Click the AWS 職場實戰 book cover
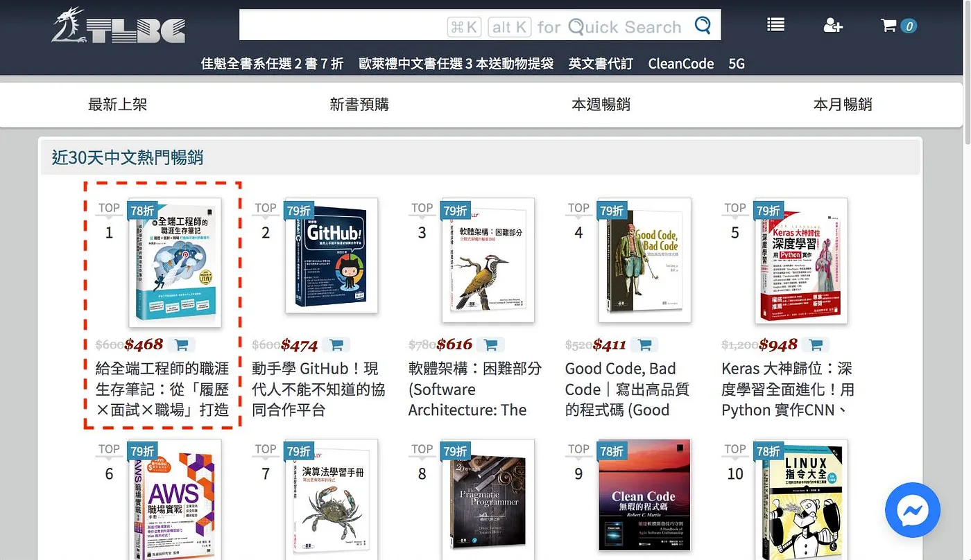The height and width of the screenshot is (560, 971). tap(175, 499)
